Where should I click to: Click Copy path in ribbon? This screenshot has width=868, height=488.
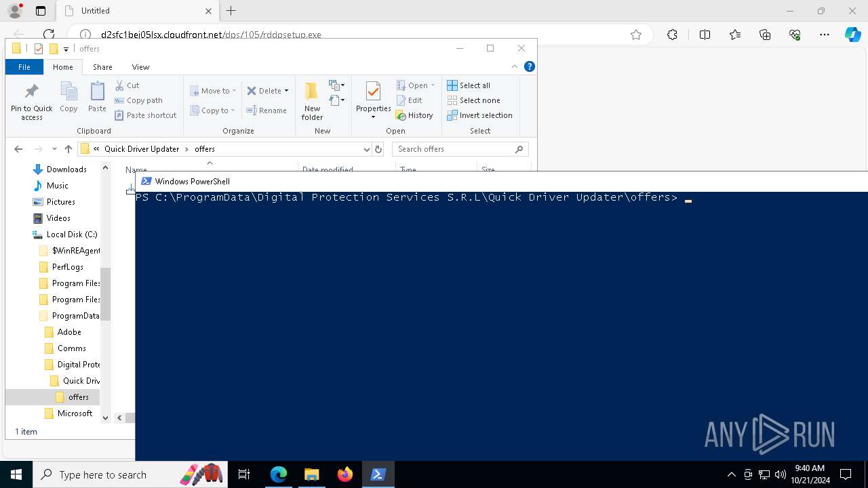[139, 100]
